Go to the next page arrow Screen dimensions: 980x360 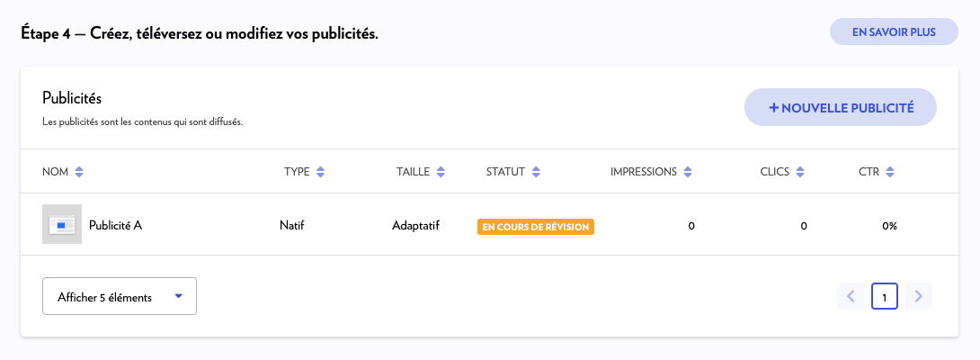click(918, 296)
